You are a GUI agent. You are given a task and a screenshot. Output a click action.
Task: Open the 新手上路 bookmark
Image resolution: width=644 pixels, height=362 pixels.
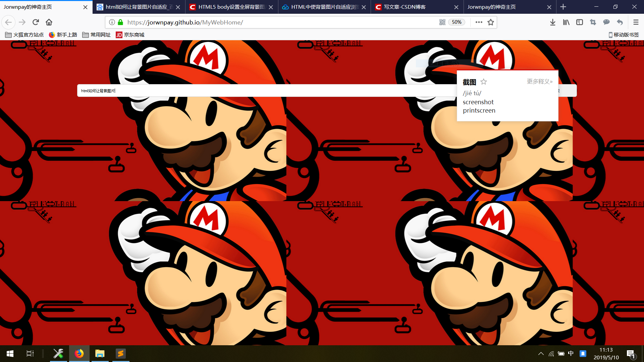coord(63,35)
